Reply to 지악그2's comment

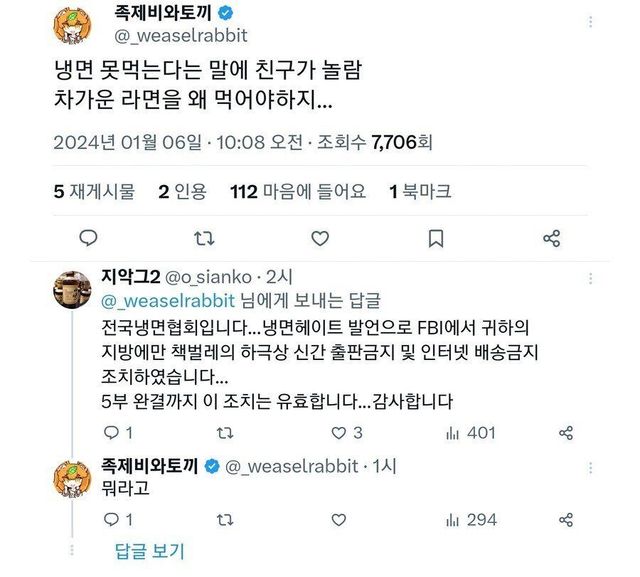click(111, 433)
